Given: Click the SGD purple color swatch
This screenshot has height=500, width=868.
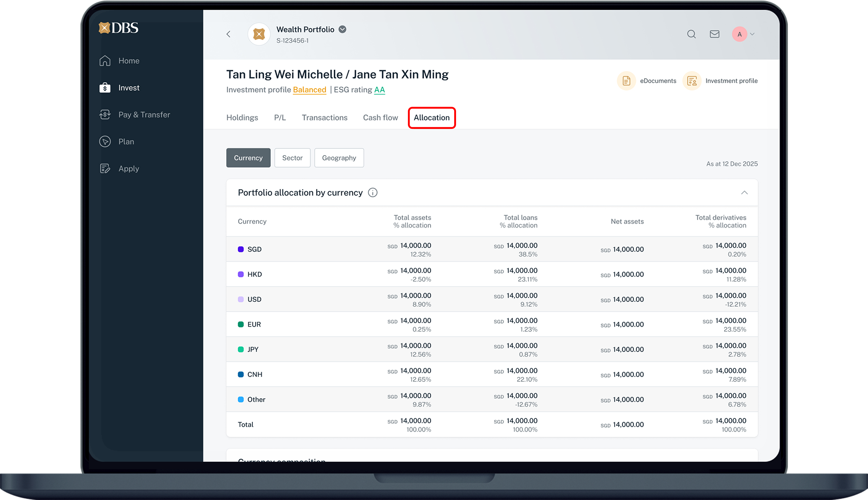Looking at the screenshot, I should (x=240, y=249).
